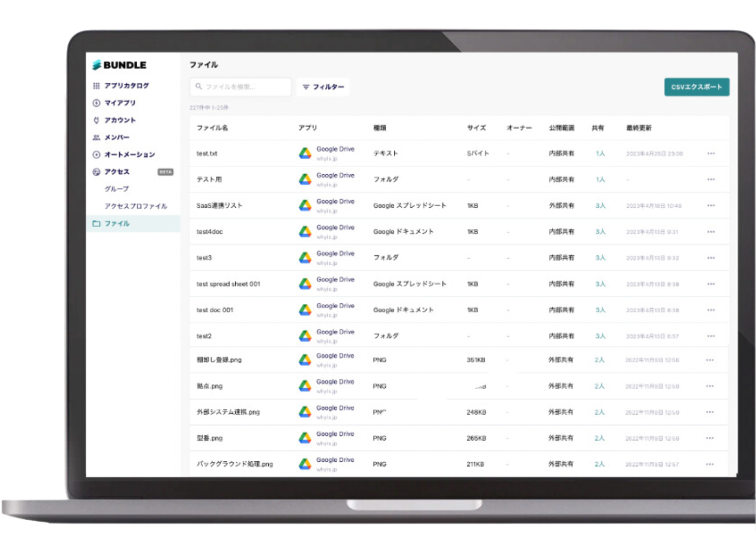
Task: Click the アカウント plug icon
Action: (97, 120)
